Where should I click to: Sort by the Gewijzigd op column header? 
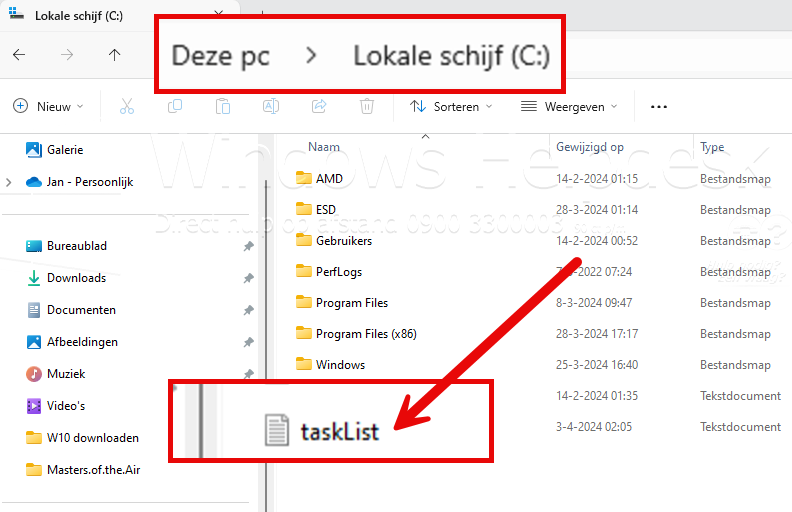point(589,147)
